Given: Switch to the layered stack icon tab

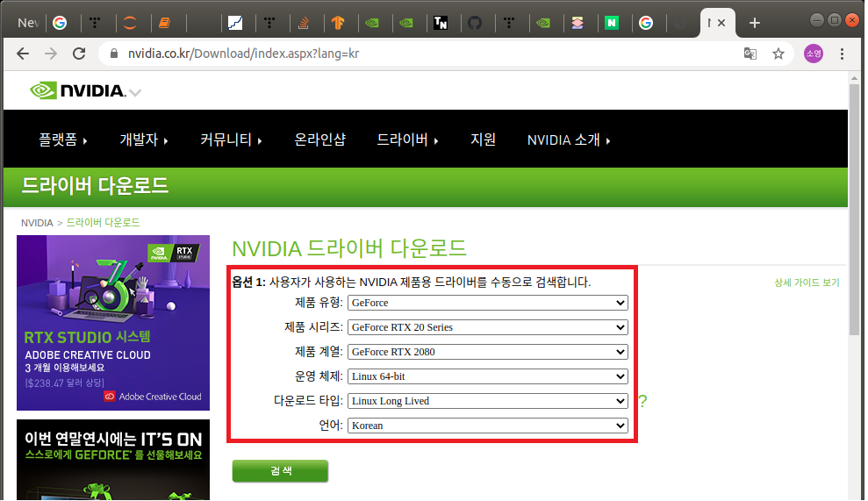Looking at the screenshot, I should click(x=577, y=23).
